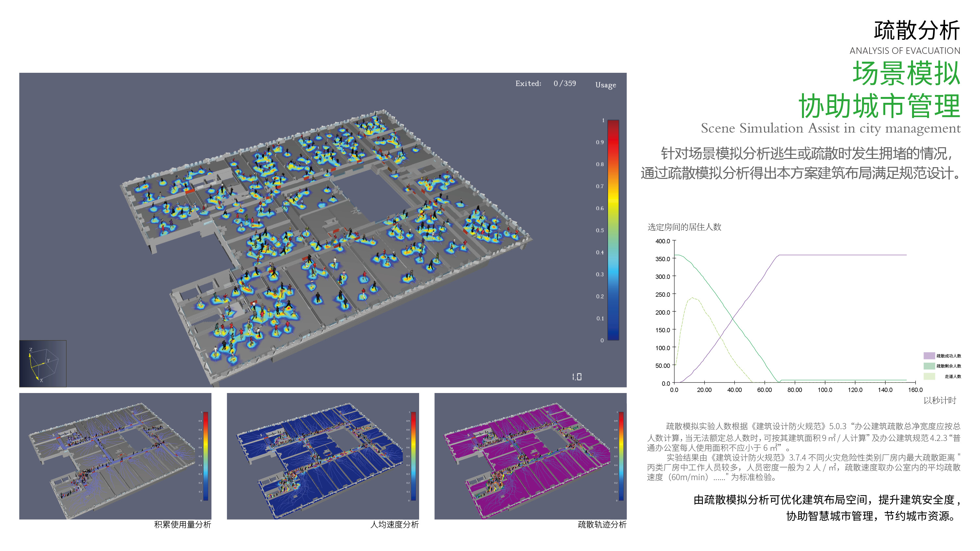980x551 pixels.
Task: Click the 400.0 y-axis value
Action: pyautogui.click(x=662, y=241)
